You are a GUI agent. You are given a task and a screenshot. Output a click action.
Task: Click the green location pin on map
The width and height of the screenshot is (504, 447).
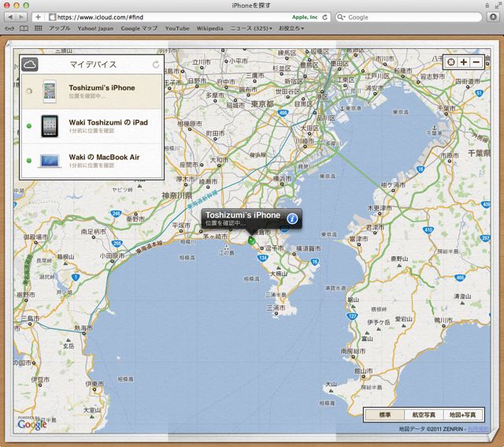pos(251,240)
